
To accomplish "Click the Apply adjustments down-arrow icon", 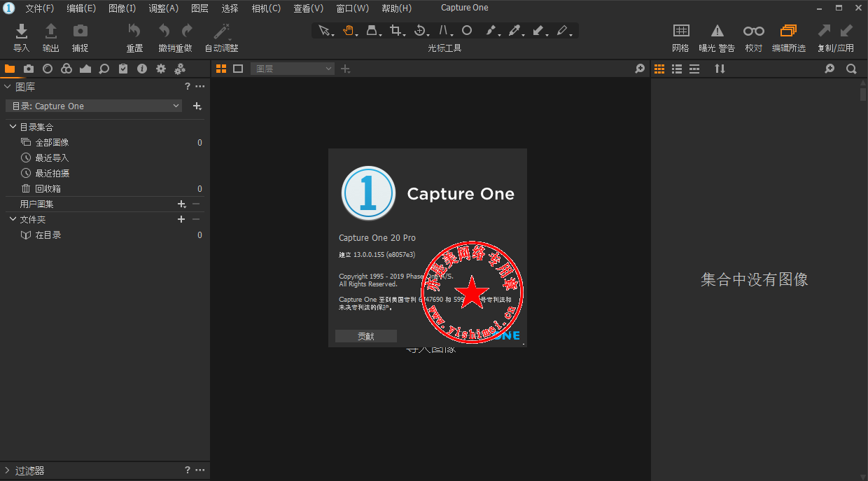I will (x=846, y=31).
